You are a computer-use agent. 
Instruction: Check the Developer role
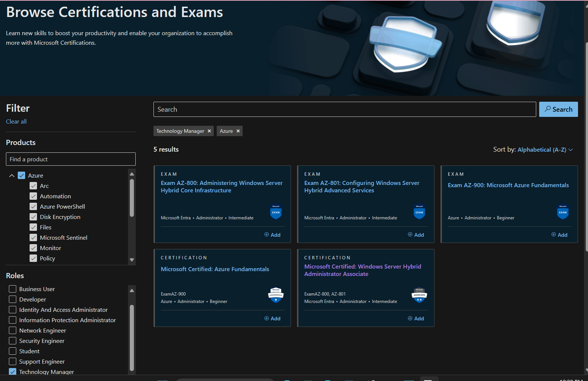13,299
